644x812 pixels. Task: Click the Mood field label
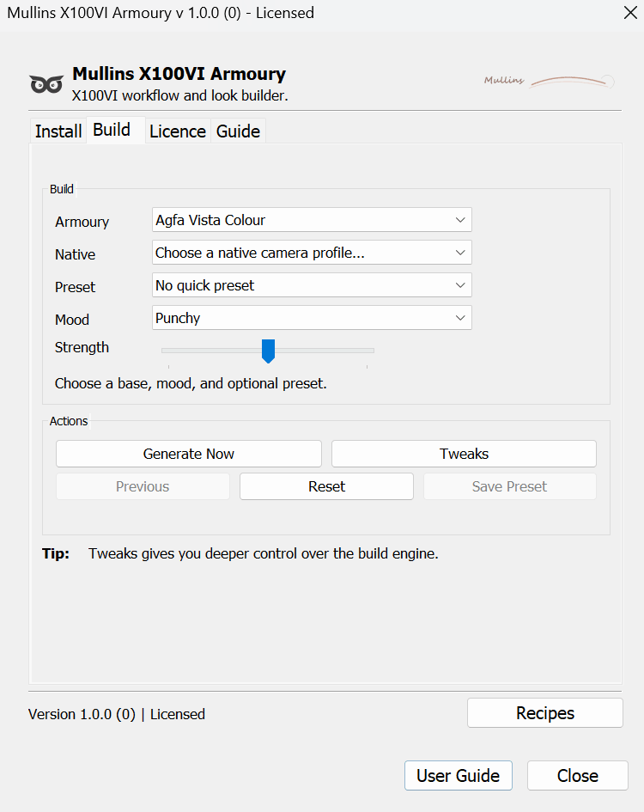72,320
